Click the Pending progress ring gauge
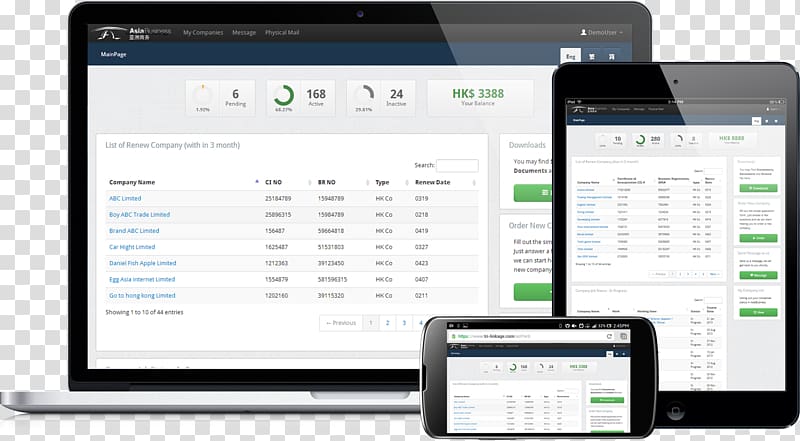The height and width of the screenshot is (441, 800). [203, 97]
